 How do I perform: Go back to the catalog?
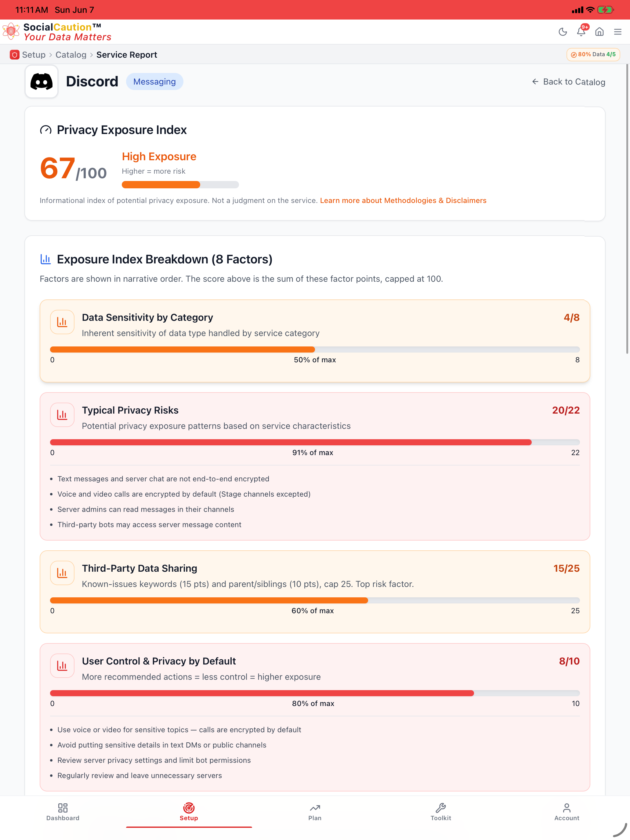[568, 81]
